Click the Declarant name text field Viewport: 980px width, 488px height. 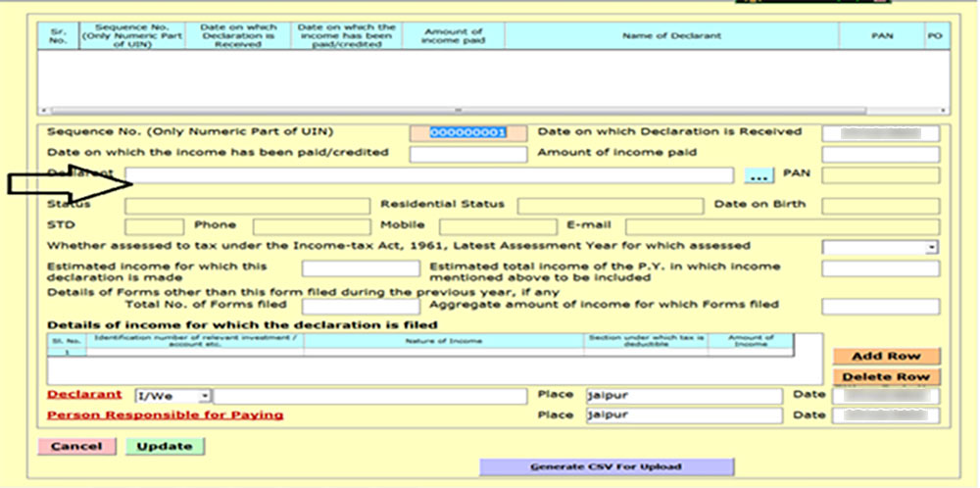tap(429, 175)
